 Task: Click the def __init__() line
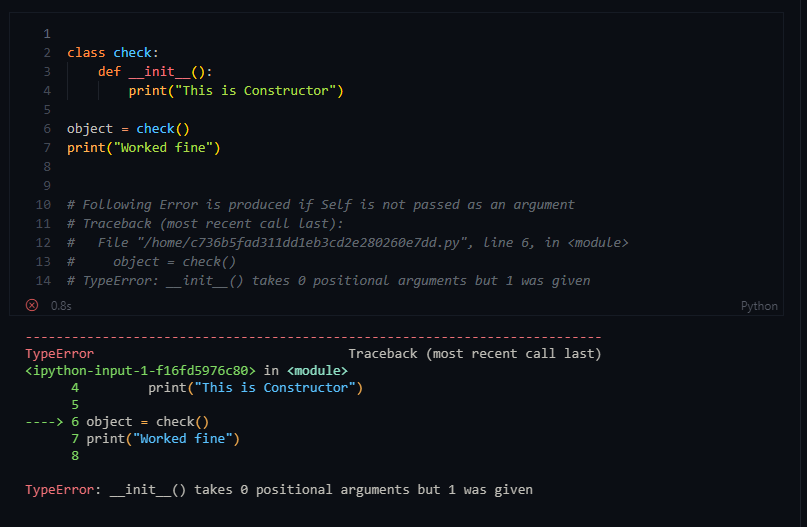tap(155, 72)
